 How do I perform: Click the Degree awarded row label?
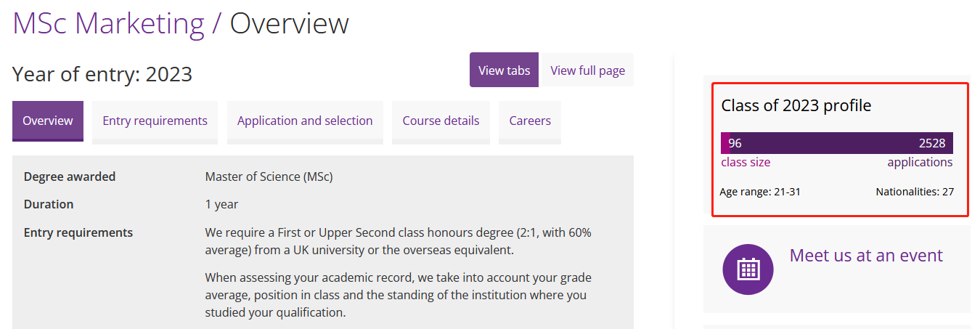[x=70, y=176]
